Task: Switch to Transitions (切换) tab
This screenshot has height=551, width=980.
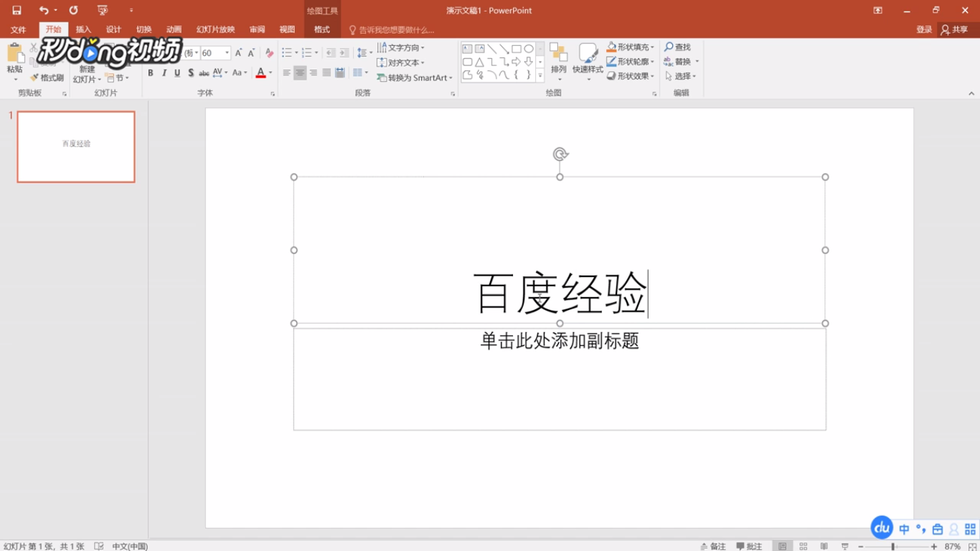Action: pos(143,29)
